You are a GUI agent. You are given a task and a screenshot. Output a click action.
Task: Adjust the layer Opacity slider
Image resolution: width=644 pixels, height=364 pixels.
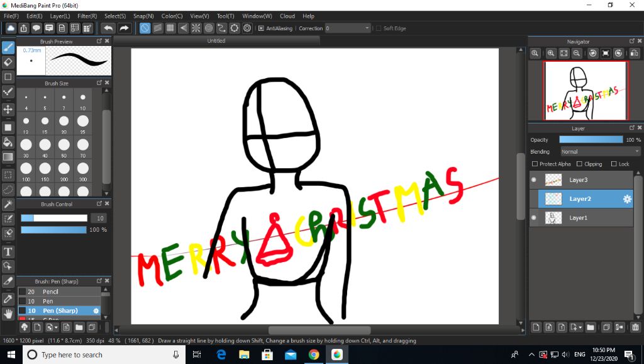[591, 140]
